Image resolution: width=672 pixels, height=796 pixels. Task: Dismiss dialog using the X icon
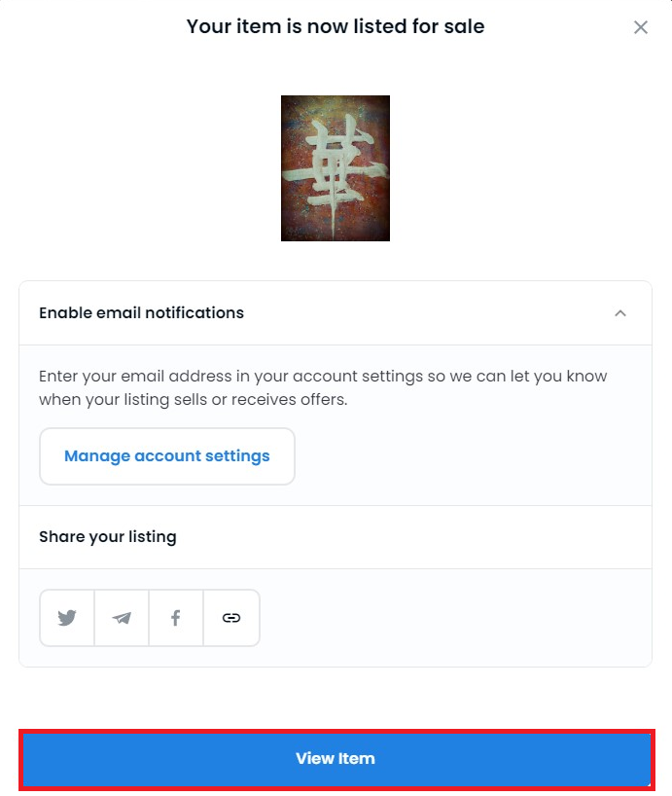click(641, 27)
